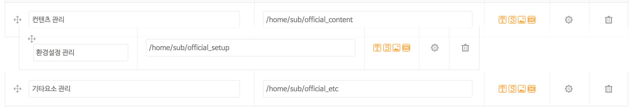Click the move handle for 기타요소 관리 row
This screenshot has width=644, height=108.
(18, 89)
